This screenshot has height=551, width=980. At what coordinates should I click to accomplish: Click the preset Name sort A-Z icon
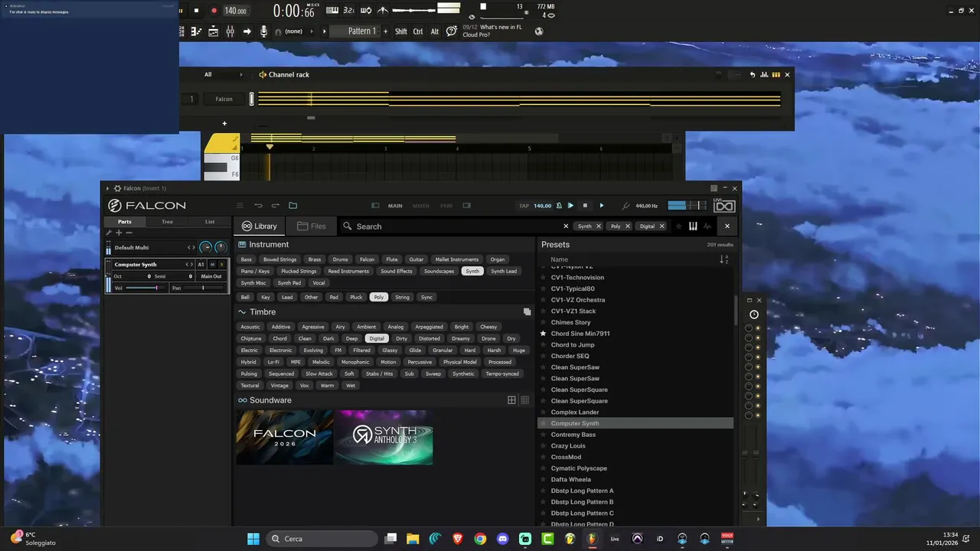click(724, 259)
